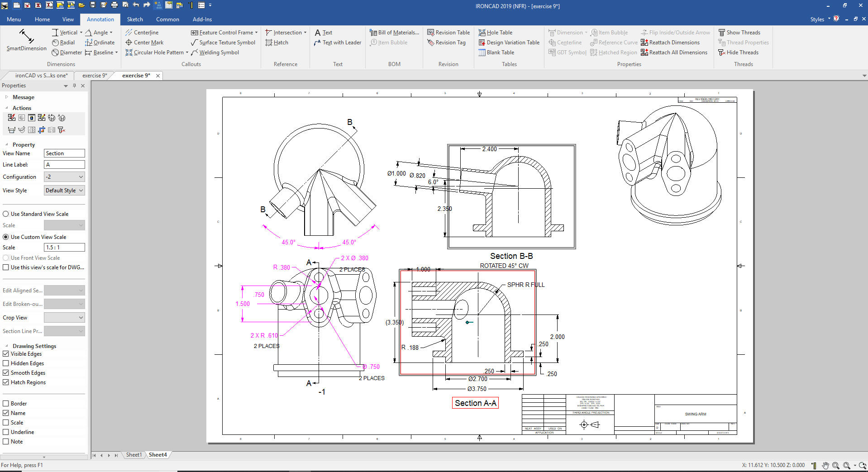Enable Hidden Edges

point(6,363)
